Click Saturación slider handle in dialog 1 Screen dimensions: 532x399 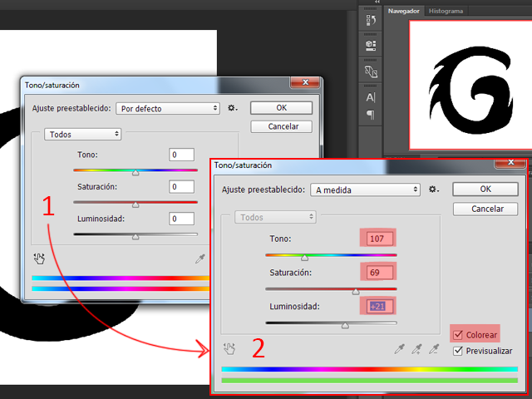coord(135,205)
